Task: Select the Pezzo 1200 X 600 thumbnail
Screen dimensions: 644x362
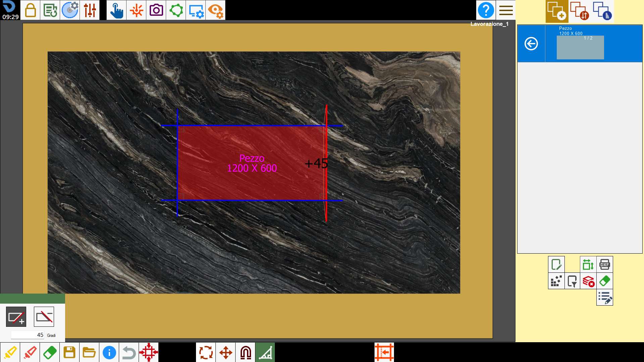Action: click(x=580, y=47)
